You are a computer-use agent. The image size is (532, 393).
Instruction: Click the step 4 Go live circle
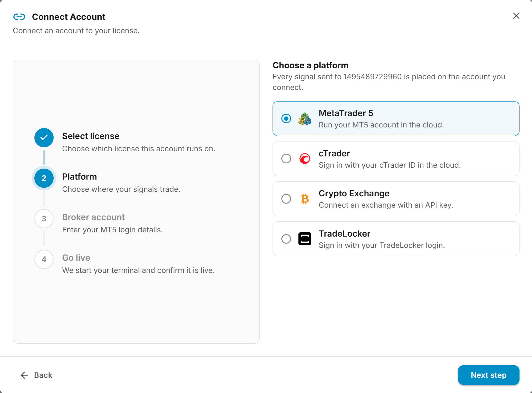pyautogui.click(x=44, y=259)
